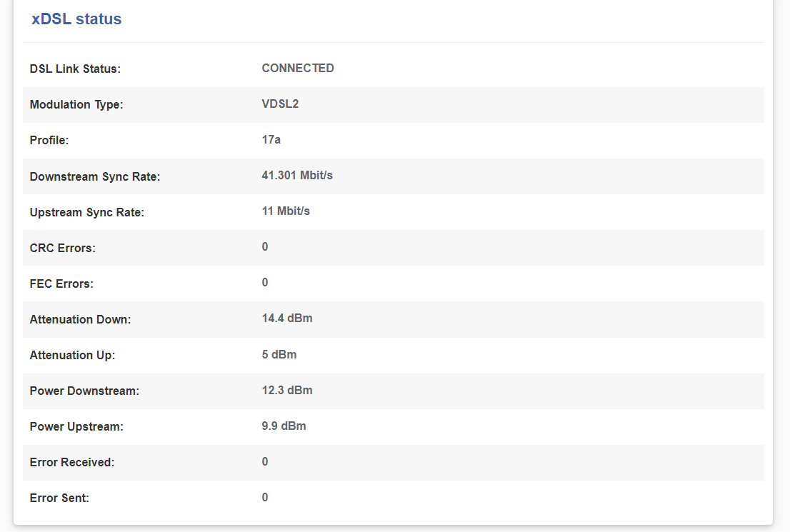Screen dimensions: 790x532
Task: Click the Attenuation Up label
Action: tap(72, 355)
